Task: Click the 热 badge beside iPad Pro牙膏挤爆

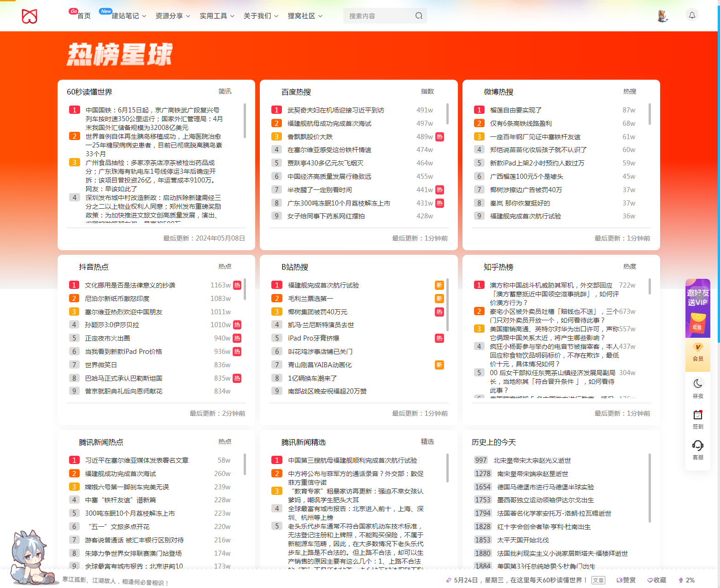Action: point(439,338)
